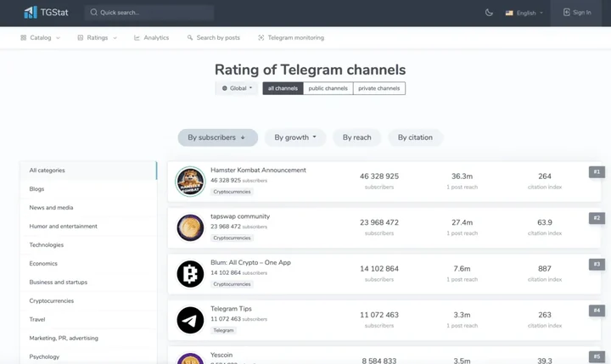
Task: Open Blum channel avatar
Action: click(x=190, y=274)
